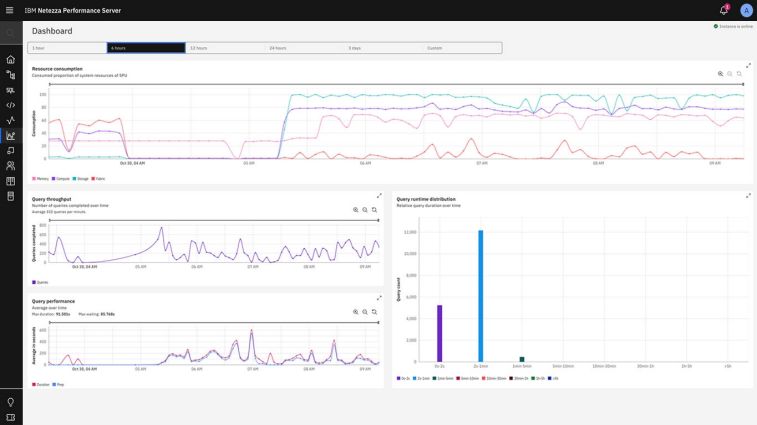The image size is (757, 425).
Task: Select the 1 hour time range tab
Action: coord(66,48)
